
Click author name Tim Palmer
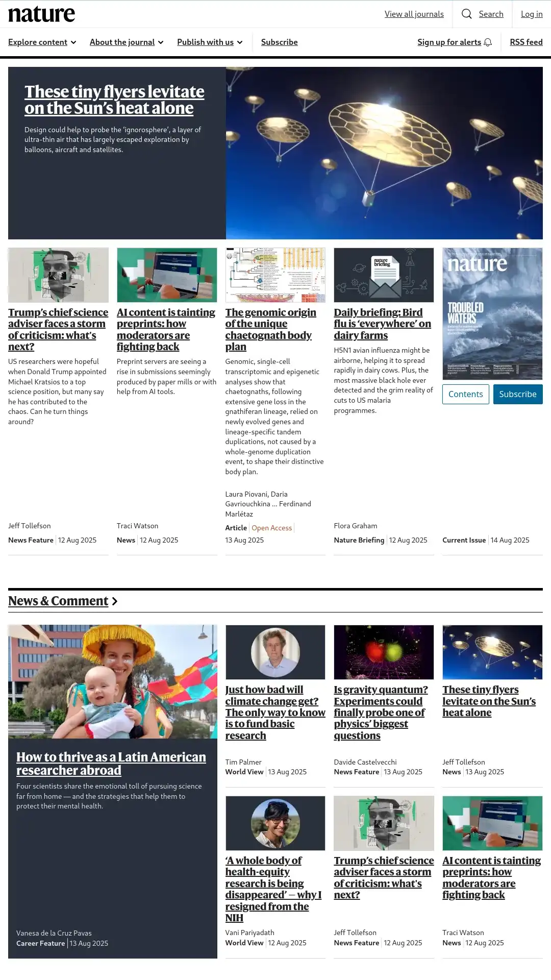(243, 762)
